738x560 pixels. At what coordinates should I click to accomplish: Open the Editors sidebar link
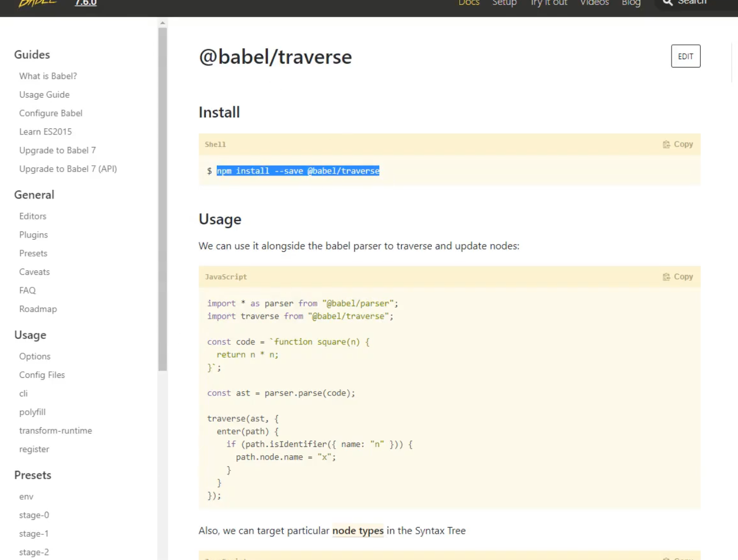coord(33,217)
